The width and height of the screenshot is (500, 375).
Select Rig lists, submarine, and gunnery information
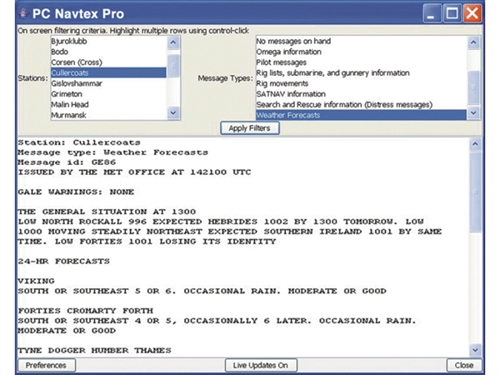click(361, 73)
